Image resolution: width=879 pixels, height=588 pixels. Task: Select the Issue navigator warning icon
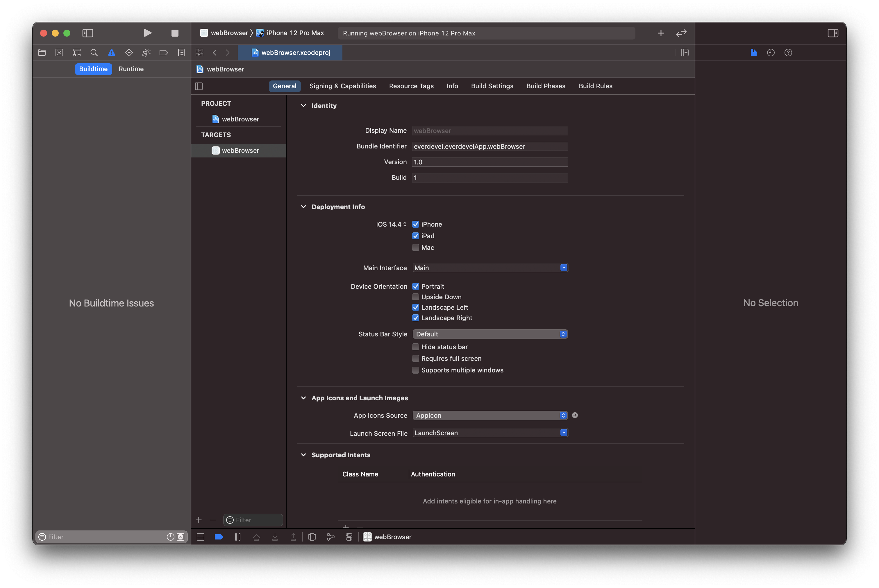(x=111, y=53)
